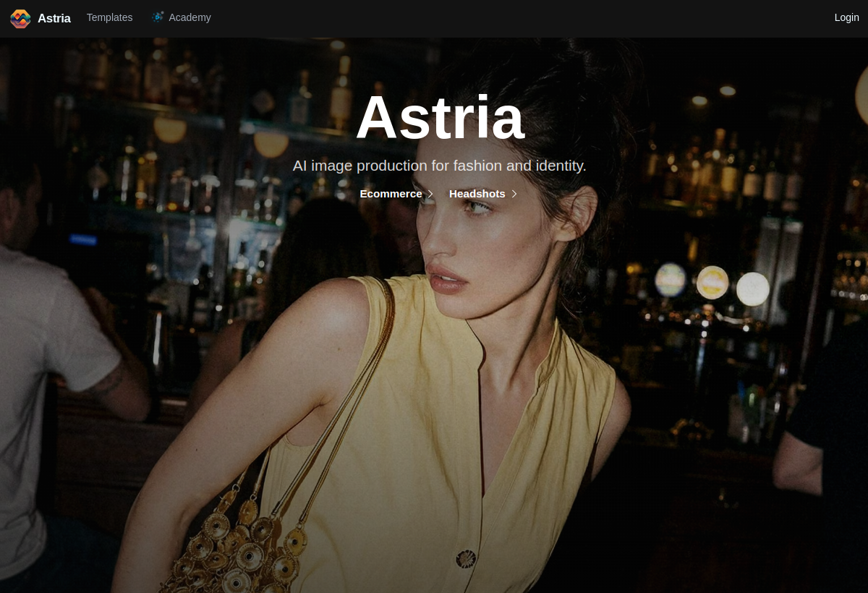Click the chevron next to Ecommerce
Screen dimensions: 868x593
[430, 194]
